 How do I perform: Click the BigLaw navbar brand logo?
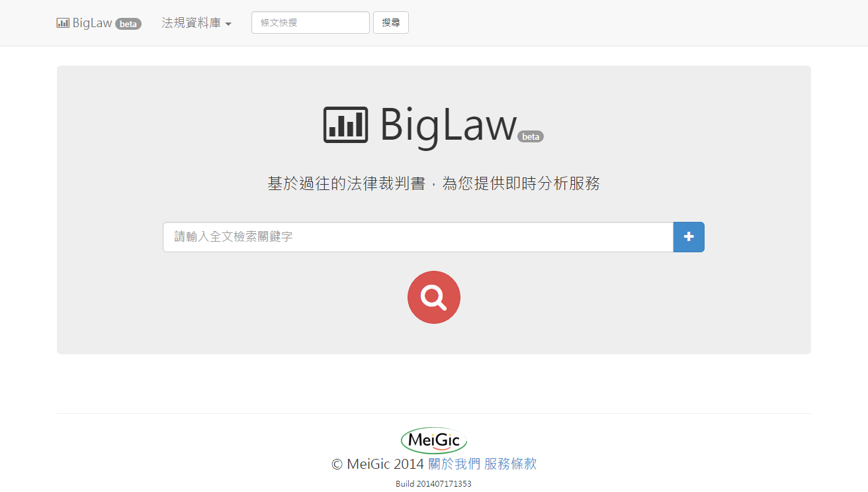[99, 23]
